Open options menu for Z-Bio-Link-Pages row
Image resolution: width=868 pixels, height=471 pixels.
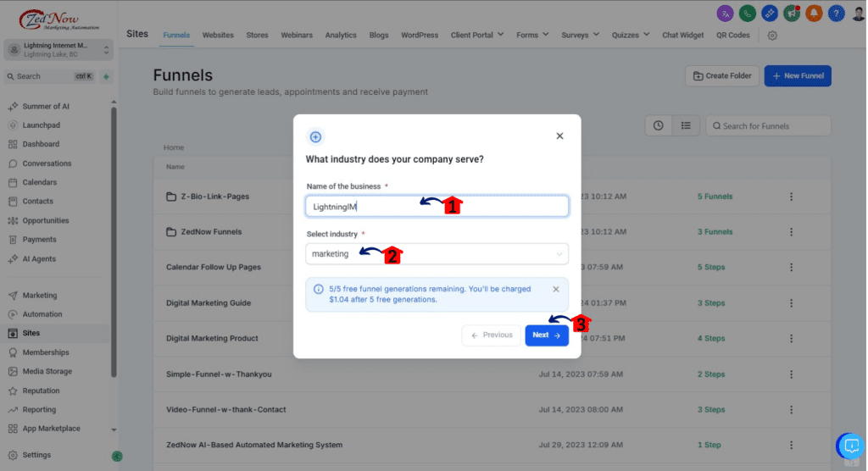pos(792,197)
